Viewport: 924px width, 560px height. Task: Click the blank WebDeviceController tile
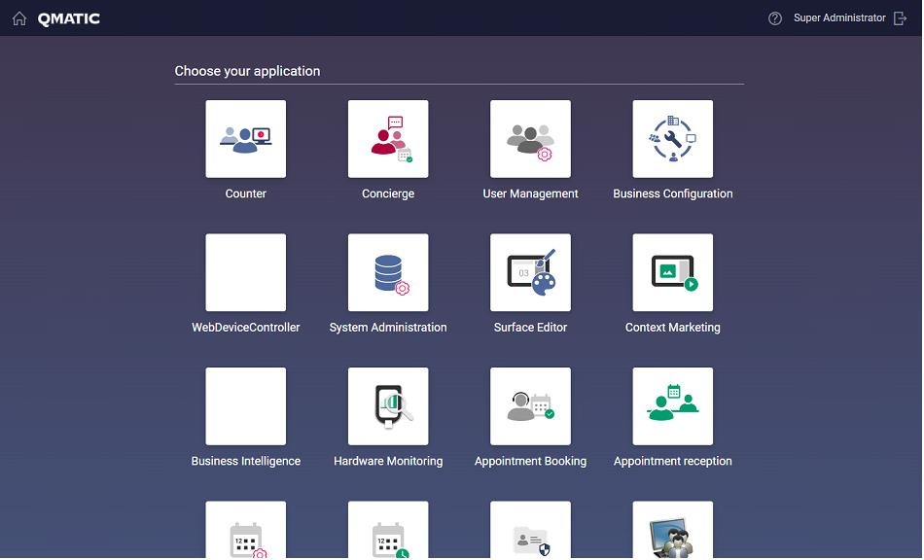click(246, 272)
